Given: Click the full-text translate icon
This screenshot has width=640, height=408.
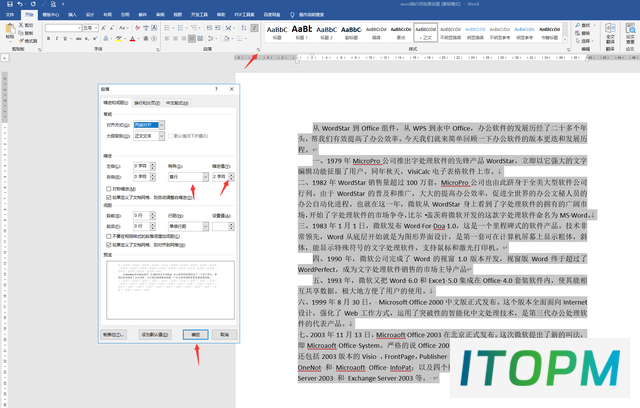Looking at the screenshot, I should (610, 29).
